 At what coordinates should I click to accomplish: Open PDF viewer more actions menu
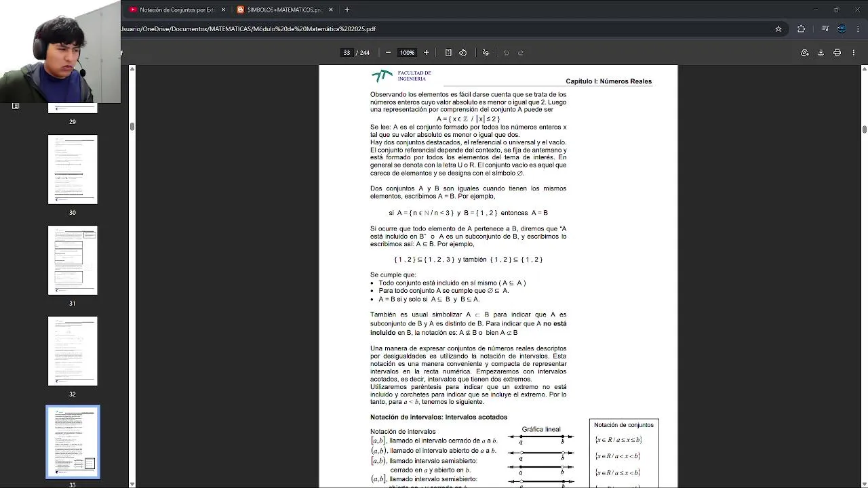point(853,53)
